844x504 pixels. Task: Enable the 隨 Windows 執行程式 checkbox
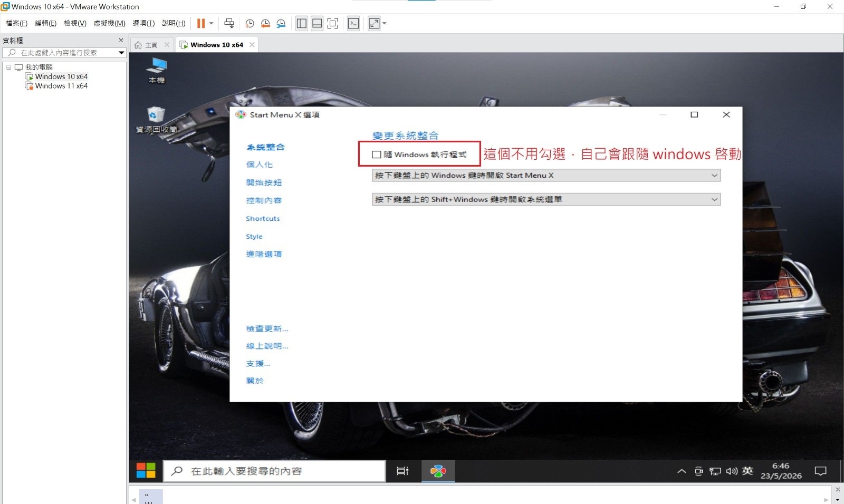(x=377, y=154)
